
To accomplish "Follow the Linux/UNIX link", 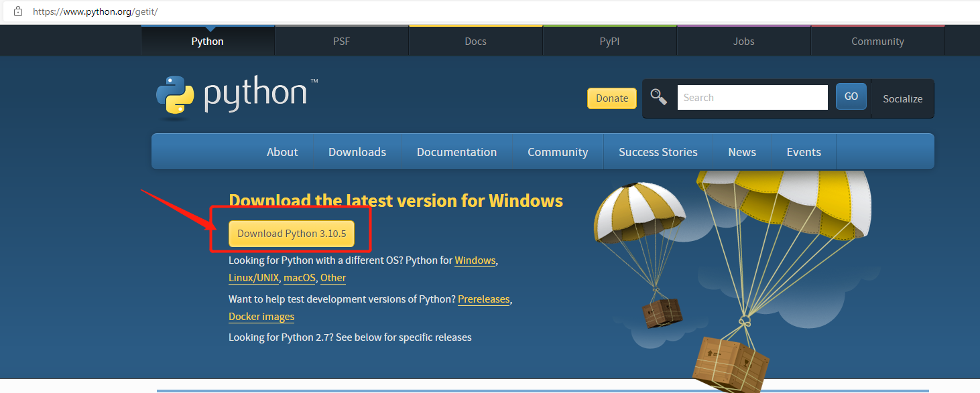I will click(x=253, y=278).
